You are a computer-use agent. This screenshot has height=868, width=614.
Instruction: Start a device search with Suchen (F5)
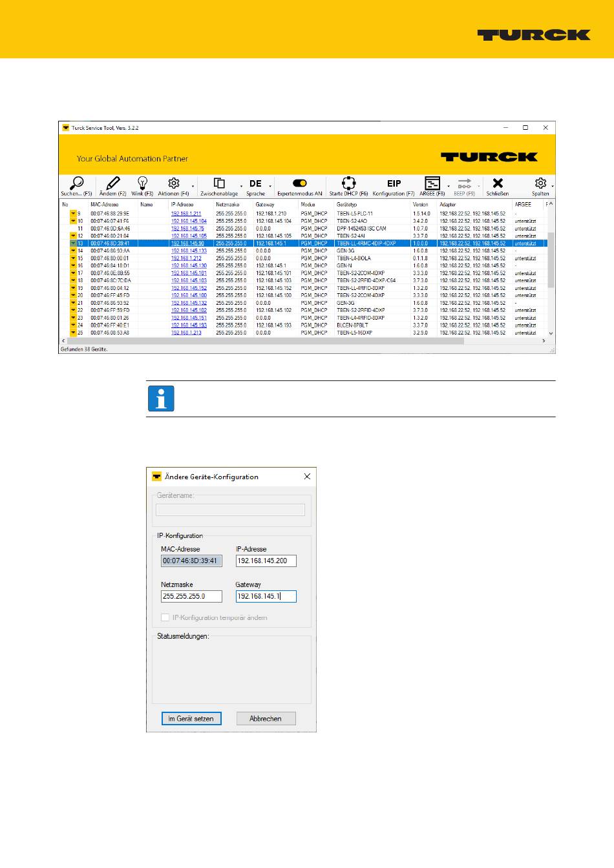[x=76, y=186]
